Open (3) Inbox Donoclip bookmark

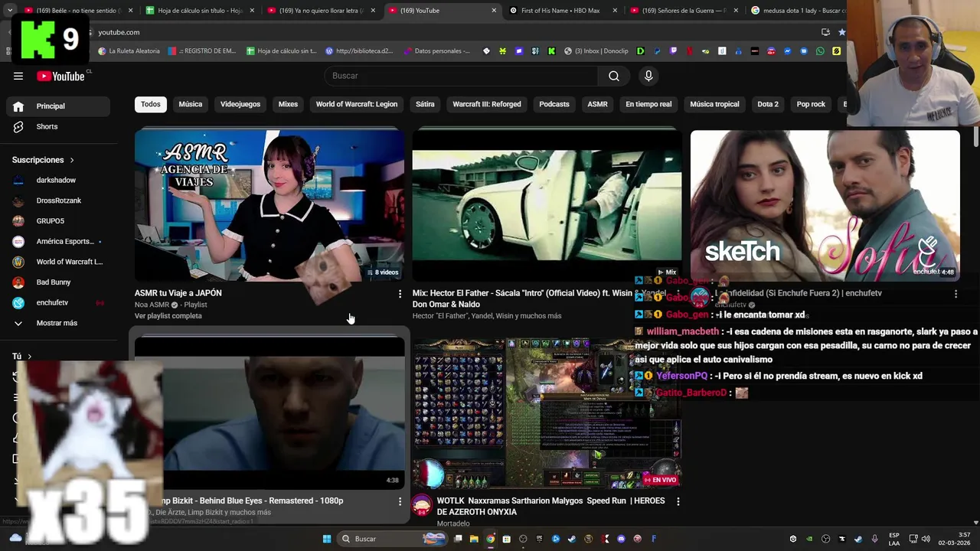[596, 51]
